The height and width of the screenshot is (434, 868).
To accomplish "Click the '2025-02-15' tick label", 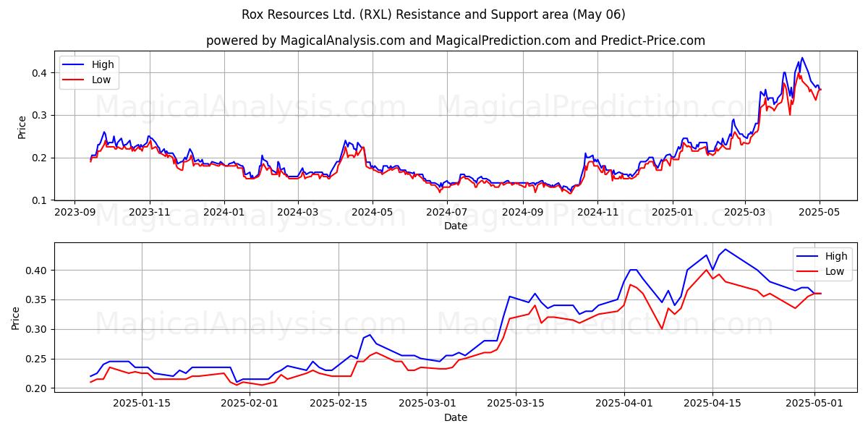I will point(338,404).
